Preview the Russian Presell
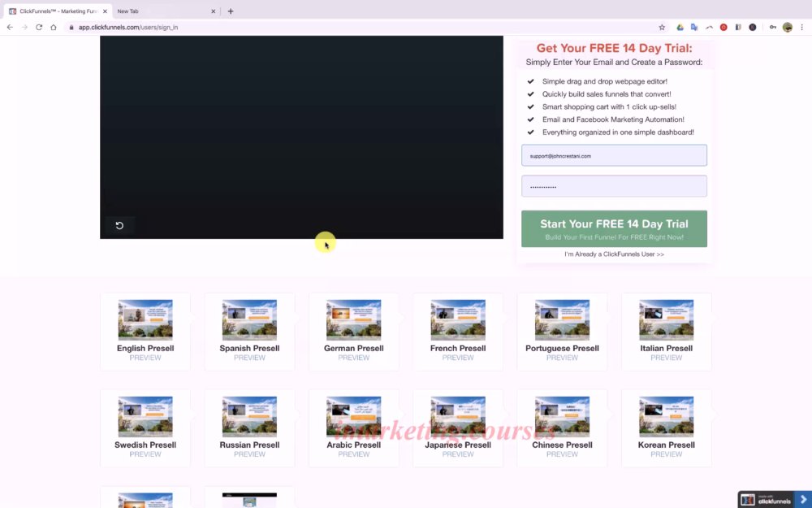The image size is (812, 508). coord(249,454)
